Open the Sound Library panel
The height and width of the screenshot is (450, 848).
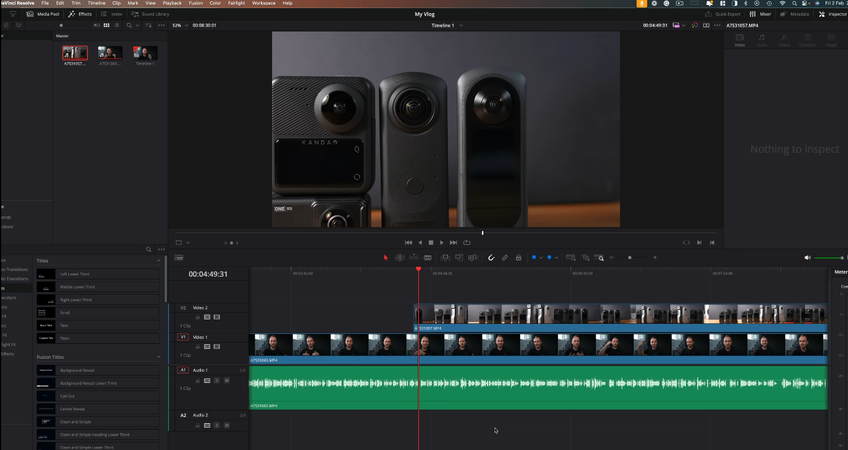click(x=150, y=14)
